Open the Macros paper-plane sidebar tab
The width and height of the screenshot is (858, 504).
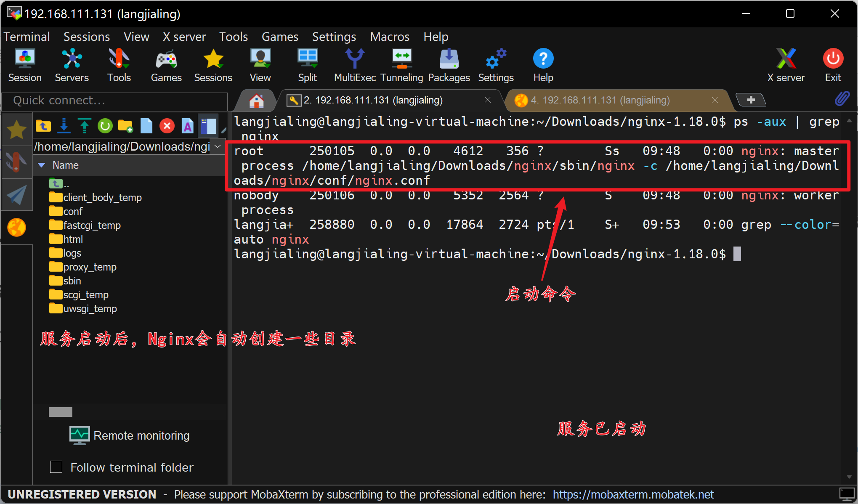(17, 194)
